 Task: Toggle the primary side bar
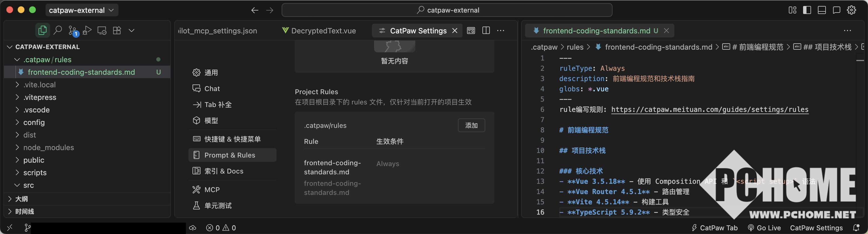[807, 10]
